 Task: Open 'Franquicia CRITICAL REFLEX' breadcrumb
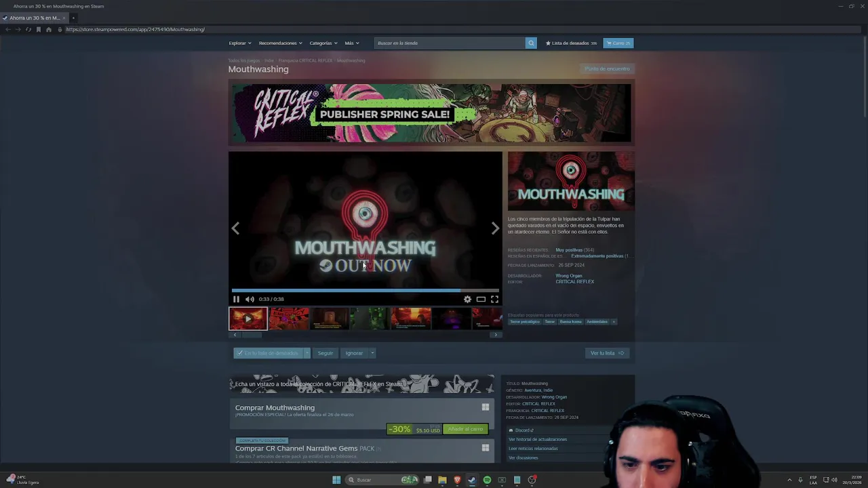[x=305, y=60]
